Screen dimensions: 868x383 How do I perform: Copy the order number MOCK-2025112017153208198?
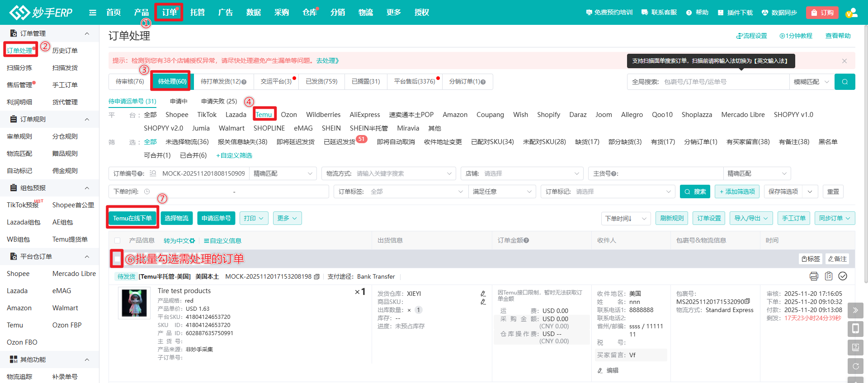click(316, 276)
